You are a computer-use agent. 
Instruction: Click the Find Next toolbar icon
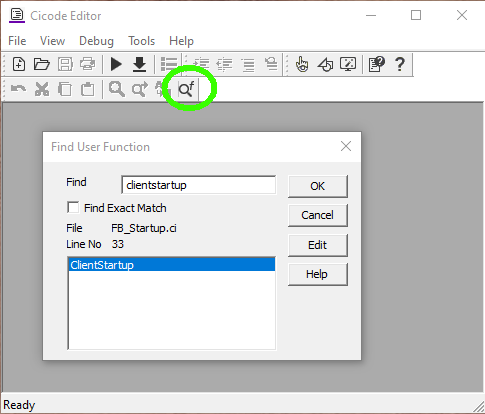pyautogui.click(x=139, y=89)
